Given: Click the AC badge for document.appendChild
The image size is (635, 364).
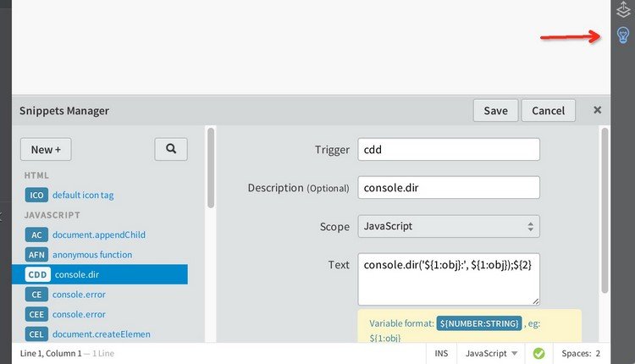Looking at the screenshot, I should pos(36,234).
